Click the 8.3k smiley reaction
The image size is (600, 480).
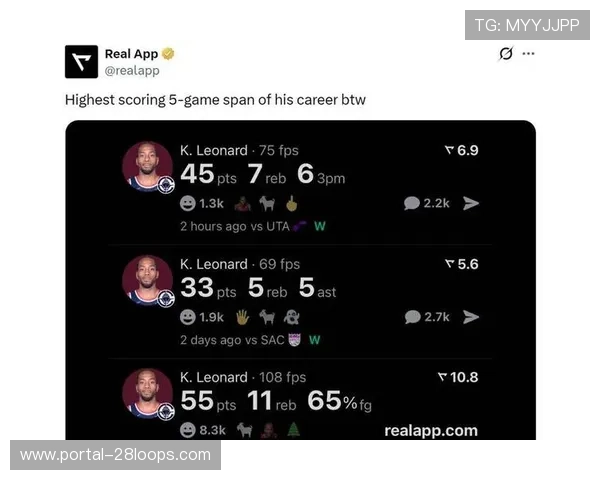click(x=203, y=430)
